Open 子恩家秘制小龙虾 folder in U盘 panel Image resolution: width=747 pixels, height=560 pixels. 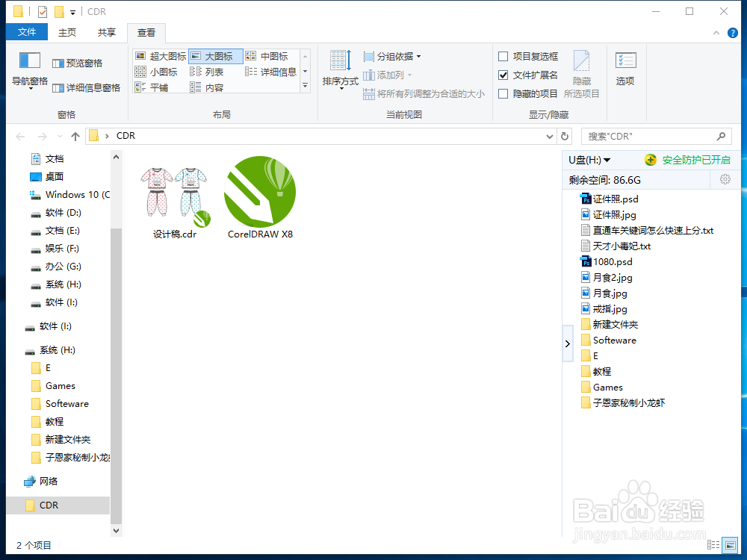point(623,403)
